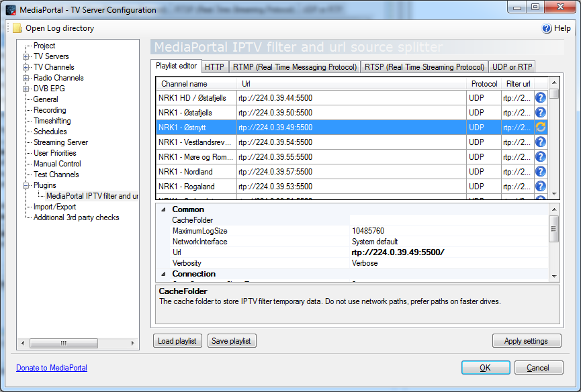Image resolution: width=581 pixels, height=392 pixels.
Task: Expand the TV Channels tree node
Action: coord(26,67)
